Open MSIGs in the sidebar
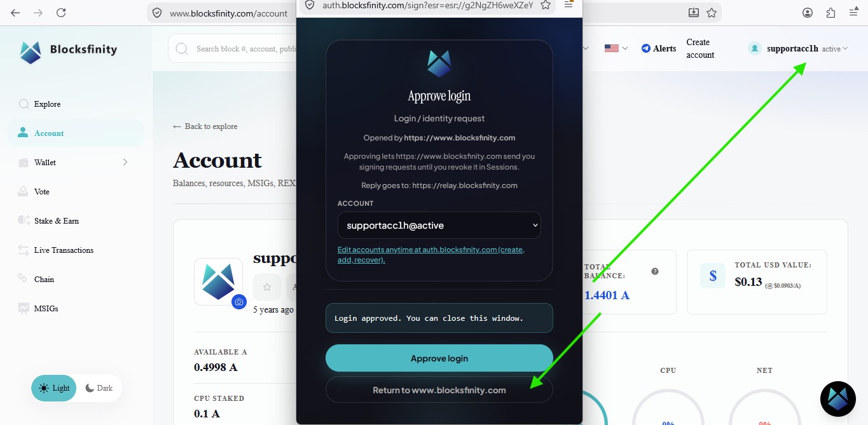 [x=76, y=309]
